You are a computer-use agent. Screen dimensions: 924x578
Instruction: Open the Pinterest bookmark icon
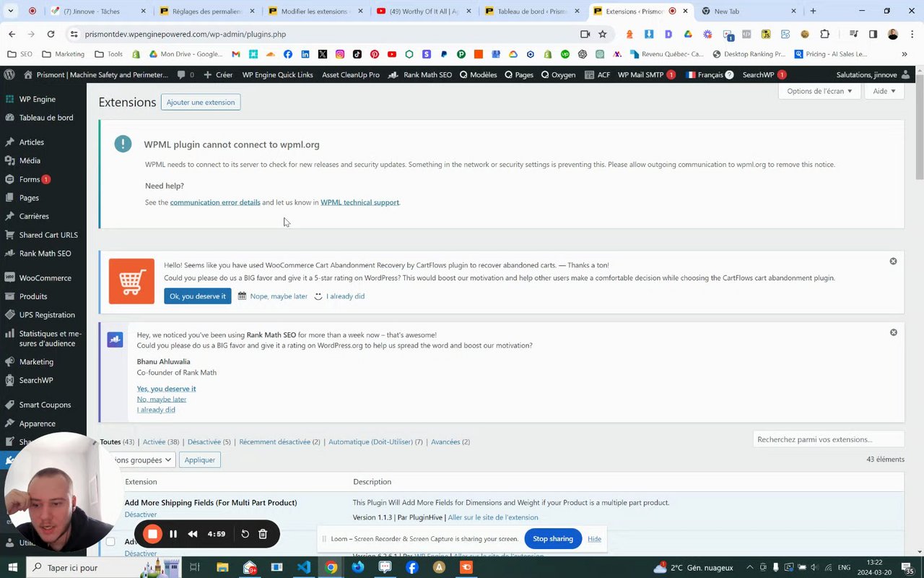click(x=375, y=54)
